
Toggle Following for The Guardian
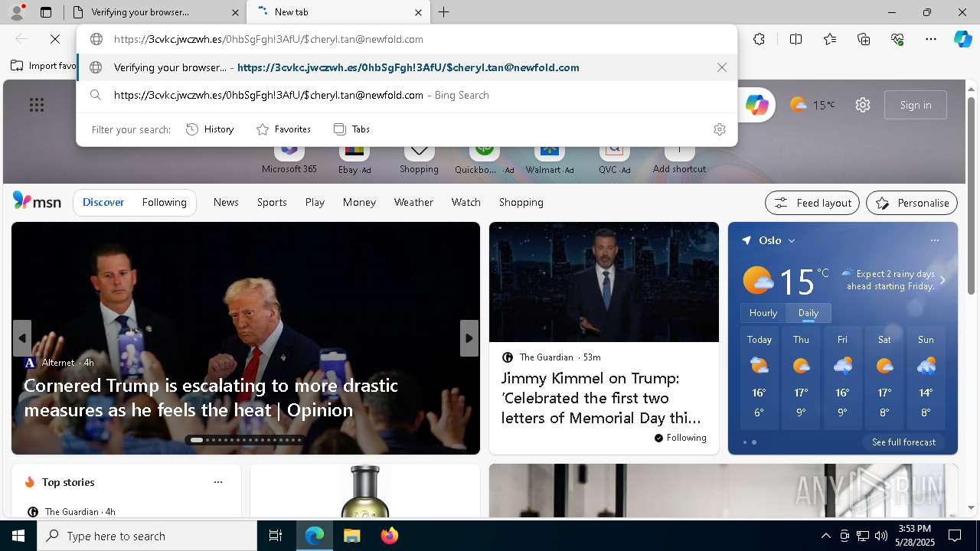point(681,438)
